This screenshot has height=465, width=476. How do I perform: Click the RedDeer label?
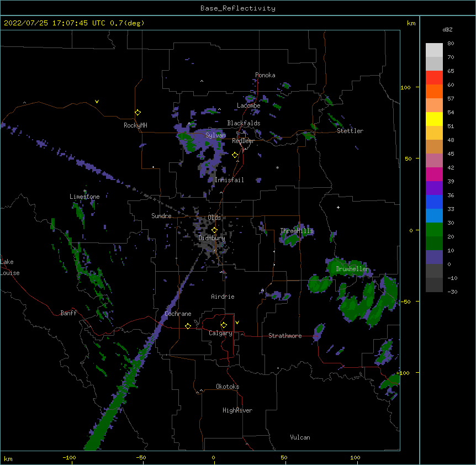(x=243, y=141)
